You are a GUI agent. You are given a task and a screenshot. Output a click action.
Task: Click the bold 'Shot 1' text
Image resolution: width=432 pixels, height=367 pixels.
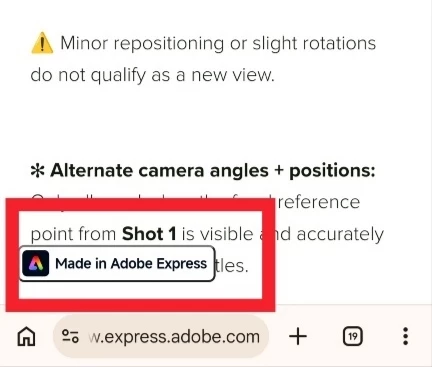(149, 234)
